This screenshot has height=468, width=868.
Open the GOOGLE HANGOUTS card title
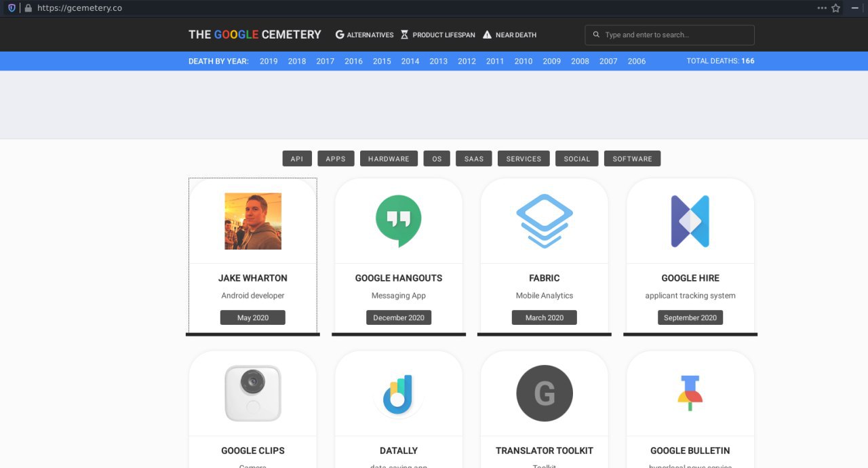[399, 278]
